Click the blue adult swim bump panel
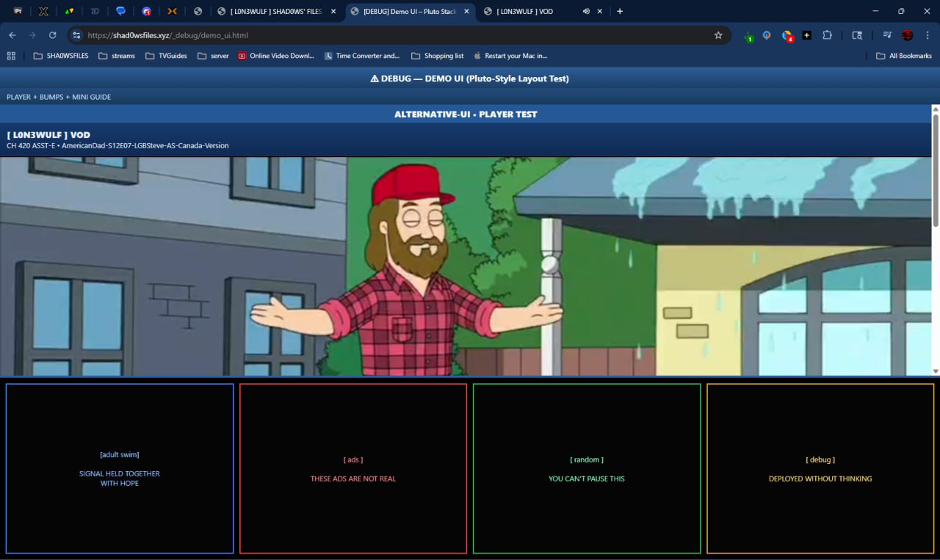940x560 pixels. click(x=120, y=468)
